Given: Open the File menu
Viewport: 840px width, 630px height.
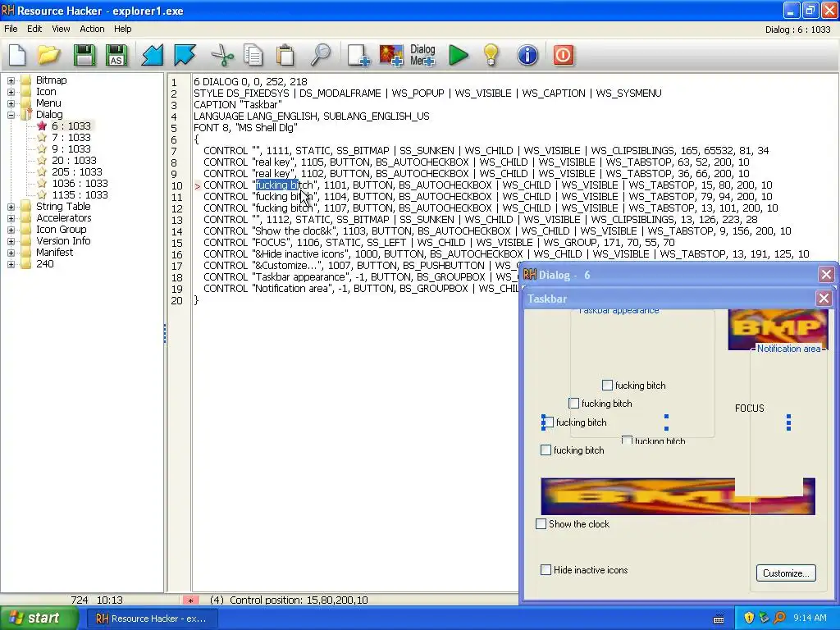Looking at the screenshot, I should click(11, 29).
